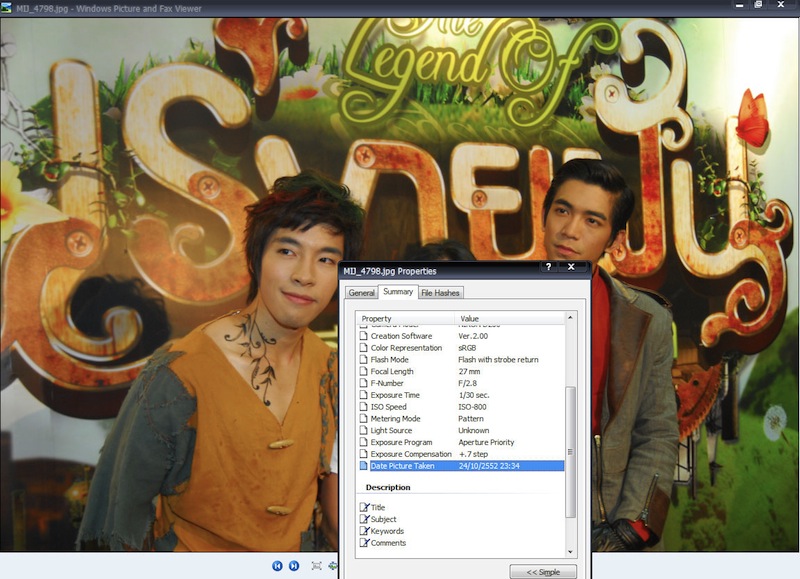This screenshot has height=579, width=800.
Task: Click the pencil icon beside Keywords
Action: (364, 531)
